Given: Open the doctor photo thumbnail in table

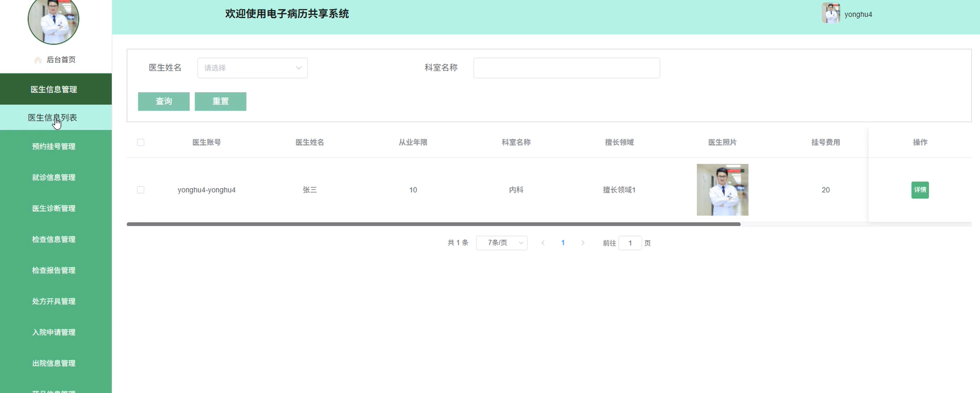Looking at the screenshot, I should pyautogui.click(x=722, y=190).
